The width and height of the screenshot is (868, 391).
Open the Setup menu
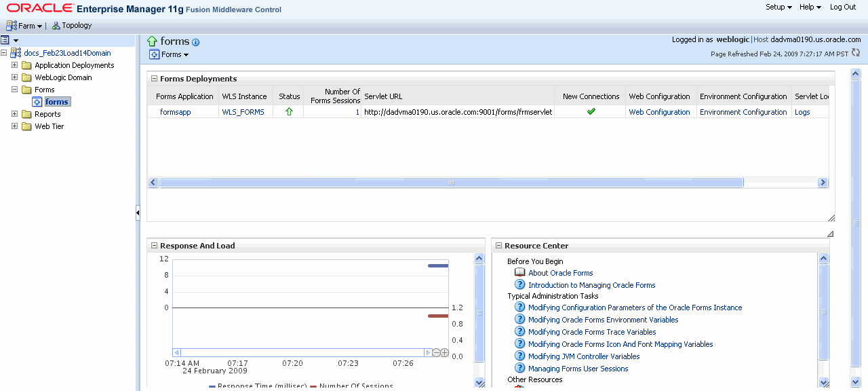[x=778, y=7]
